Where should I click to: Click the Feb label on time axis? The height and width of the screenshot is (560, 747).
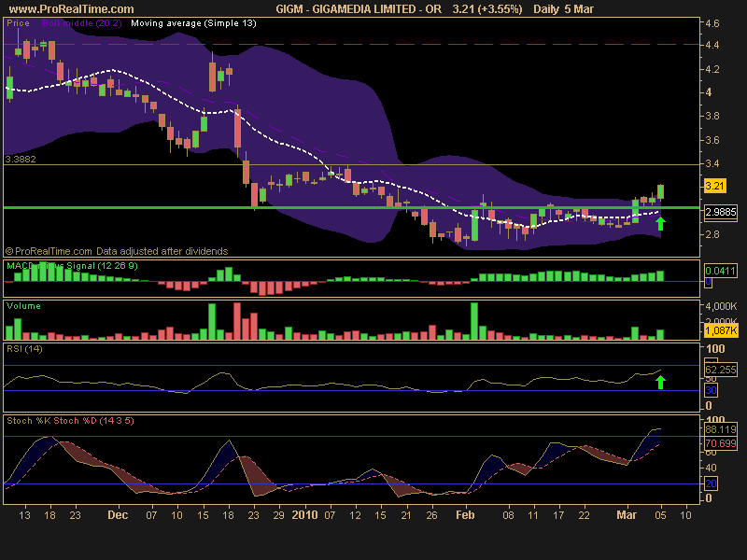[x=465, y=515]
